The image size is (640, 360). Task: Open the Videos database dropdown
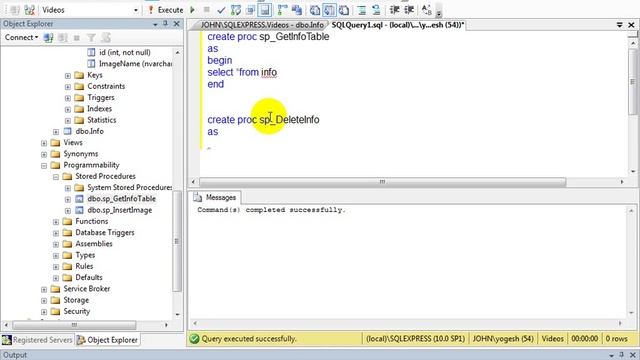point(136,10)
